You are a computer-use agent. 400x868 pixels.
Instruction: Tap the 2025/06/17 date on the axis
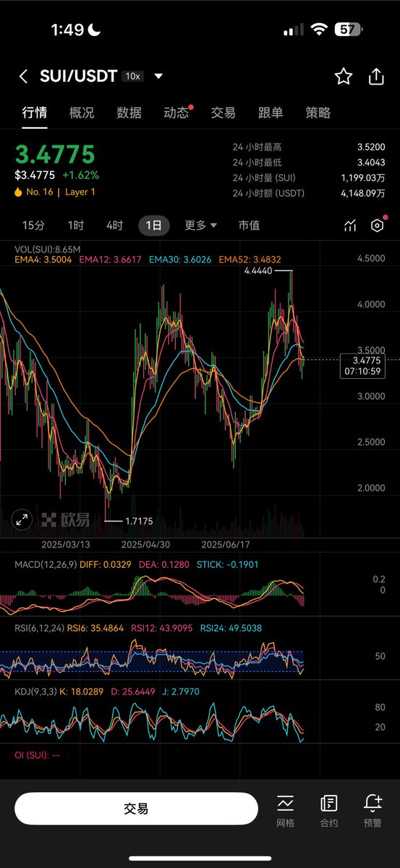225,545
